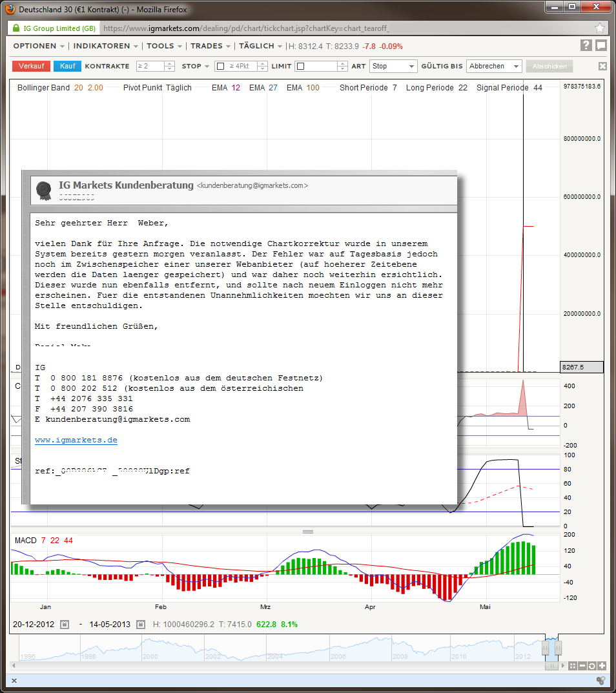Increase the Stop distance with the spinner up arrow
The height and width of the screenshot is (693, 616).
point(263,64)
